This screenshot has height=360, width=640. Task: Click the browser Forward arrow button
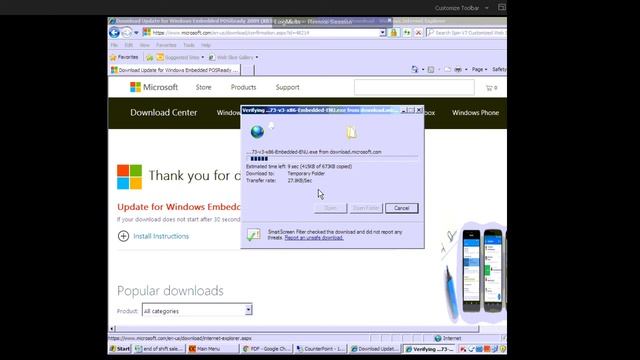pos(127,32)
